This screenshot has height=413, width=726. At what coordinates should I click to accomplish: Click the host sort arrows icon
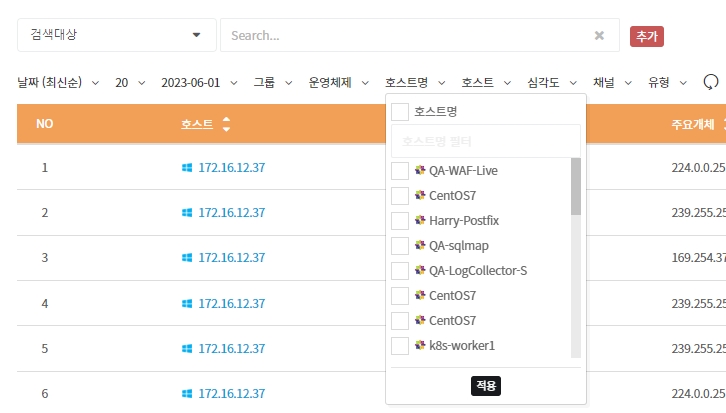click(226, 125)
